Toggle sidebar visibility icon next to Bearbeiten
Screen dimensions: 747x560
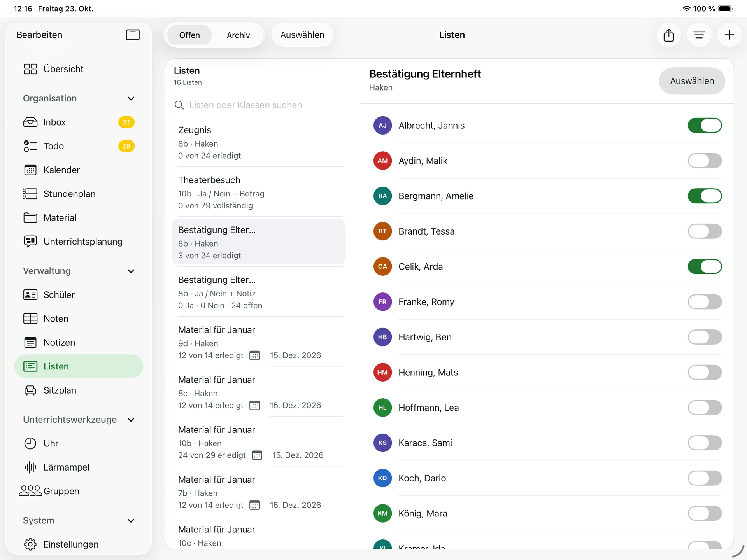(x=133, y=35)
